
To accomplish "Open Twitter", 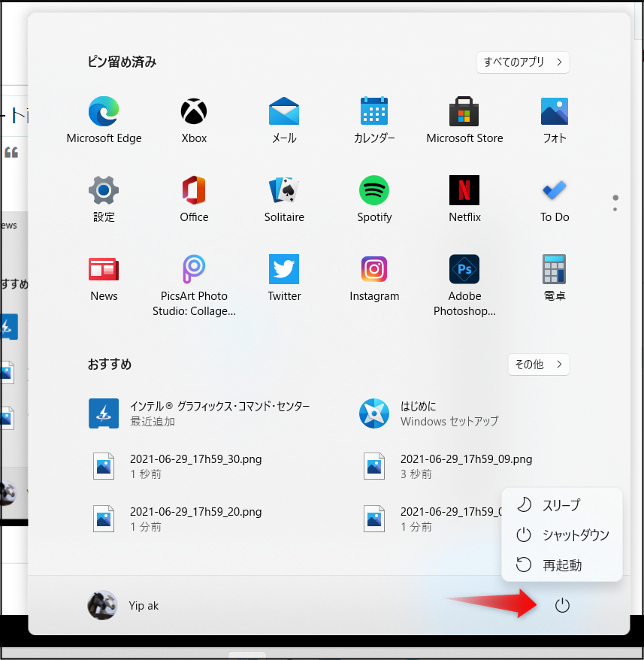I will point(284,278).
